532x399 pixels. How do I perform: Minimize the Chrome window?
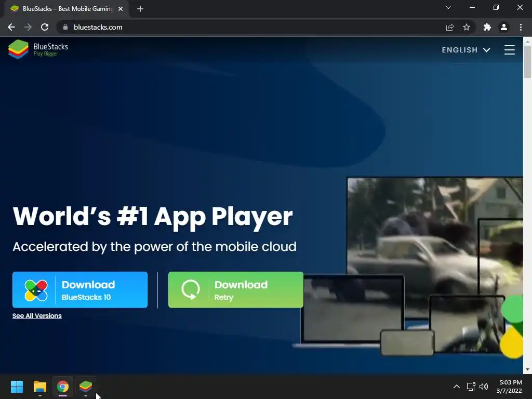[472, 7]
